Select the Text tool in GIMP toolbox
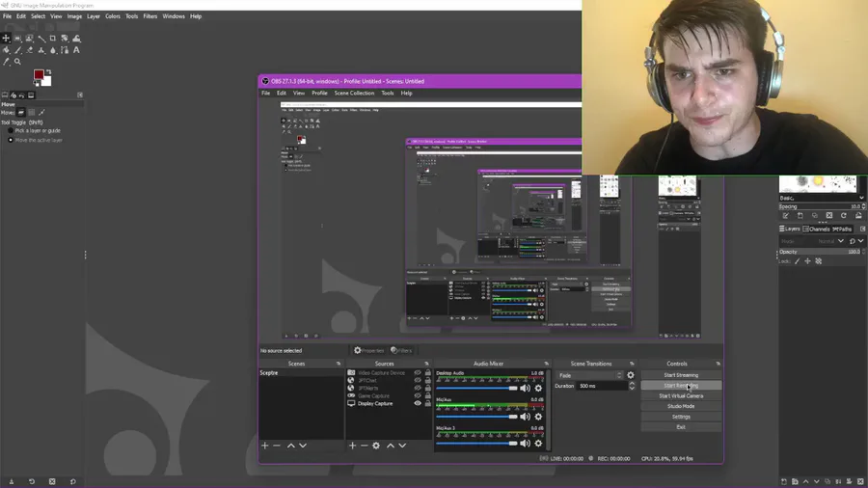This screenshot has height=488, width=868. [x=76, y=50]
